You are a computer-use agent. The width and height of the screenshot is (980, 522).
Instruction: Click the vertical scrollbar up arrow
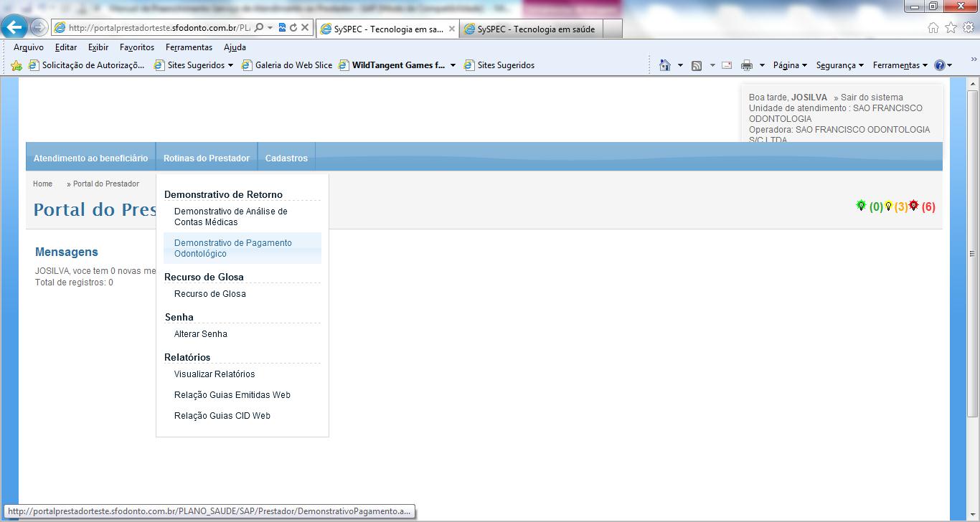click(x=973, y=85)
